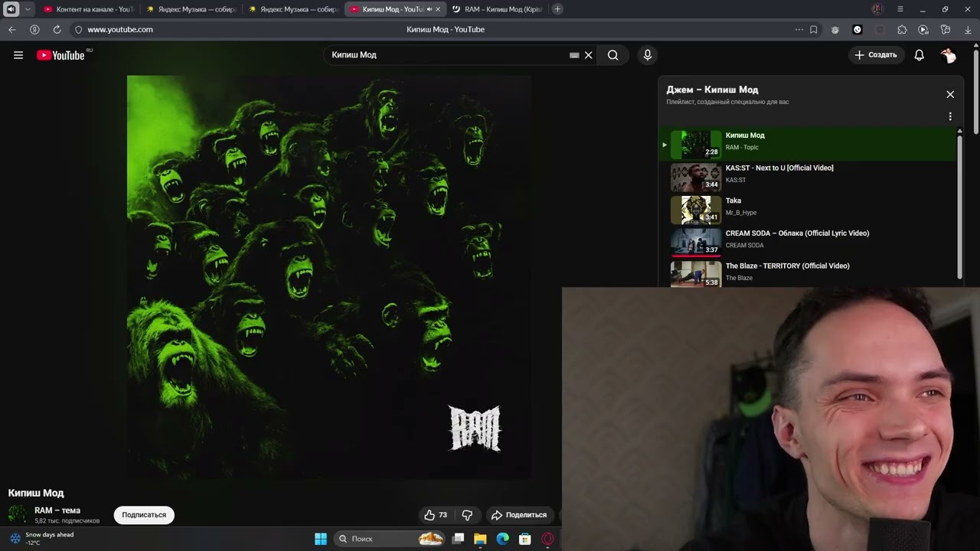Click the Windows taskbar Поиск search box
The image size is (980, 551).
(390, 539)
